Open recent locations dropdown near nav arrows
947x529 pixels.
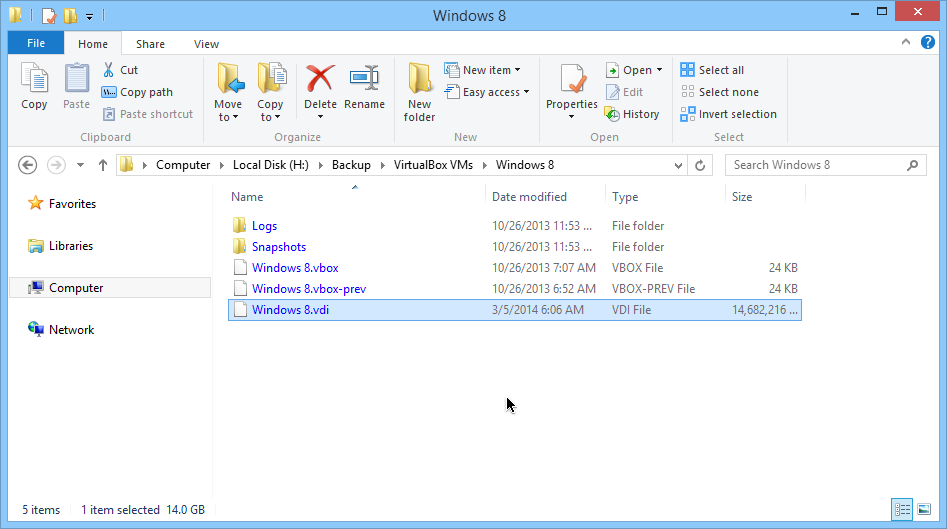coord(80,165)
